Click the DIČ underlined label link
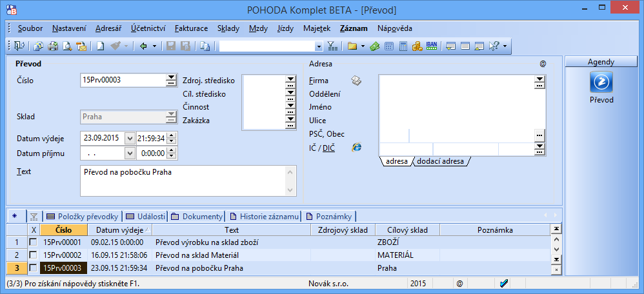The image size is (644, 294). click(328, 148)
